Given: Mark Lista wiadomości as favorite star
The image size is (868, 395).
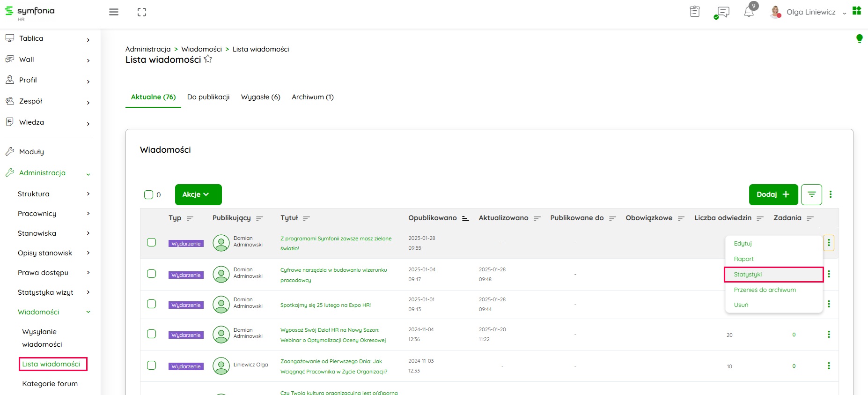Looking at the screenshot, I should (x=208, y=60).
